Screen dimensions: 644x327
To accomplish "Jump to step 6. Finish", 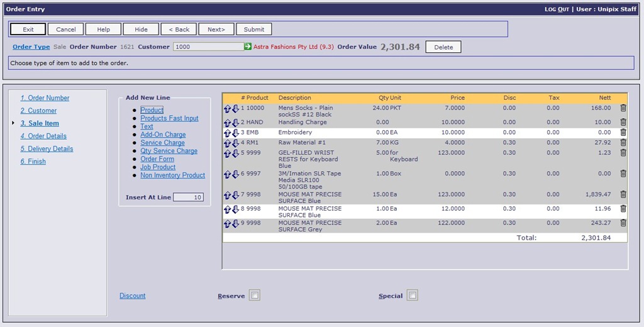I will (33, 162).
